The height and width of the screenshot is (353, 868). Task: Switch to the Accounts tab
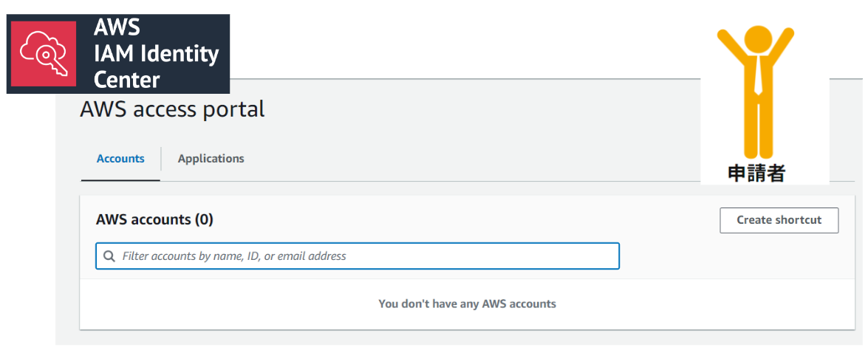click(120, 159)
